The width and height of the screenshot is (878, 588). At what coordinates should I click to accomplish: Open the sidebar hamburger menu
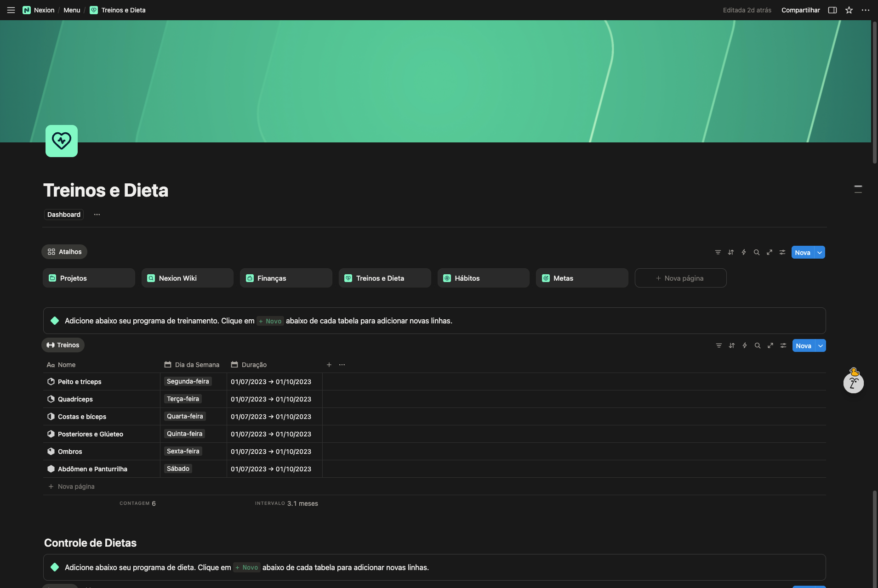[x=11, y=10]
